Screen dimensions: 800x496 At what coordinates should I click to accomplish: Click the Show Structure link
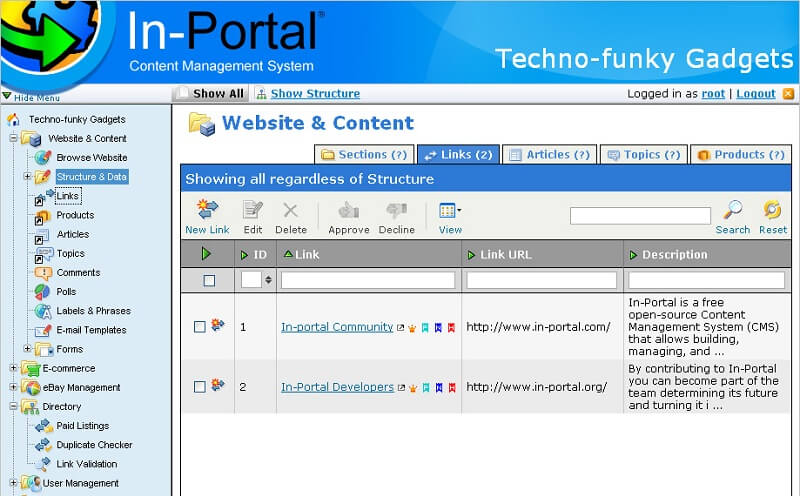[315, 94]
